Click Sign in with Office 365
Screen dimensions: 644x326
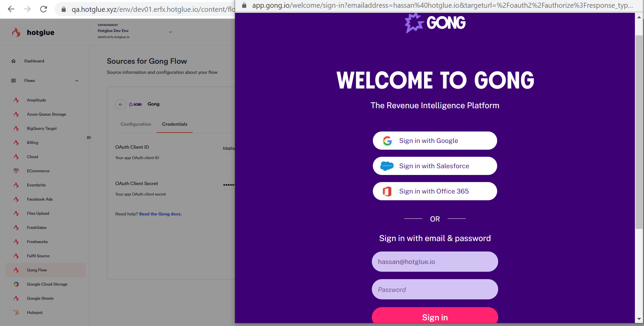coord(435,191)
